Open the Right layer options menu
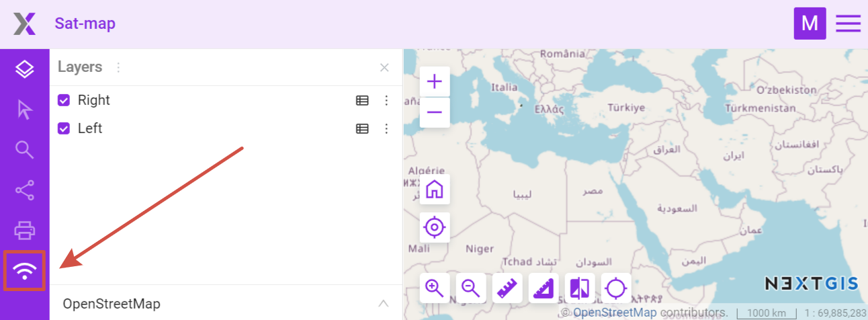The image size is (868, 320). point(386,100)
